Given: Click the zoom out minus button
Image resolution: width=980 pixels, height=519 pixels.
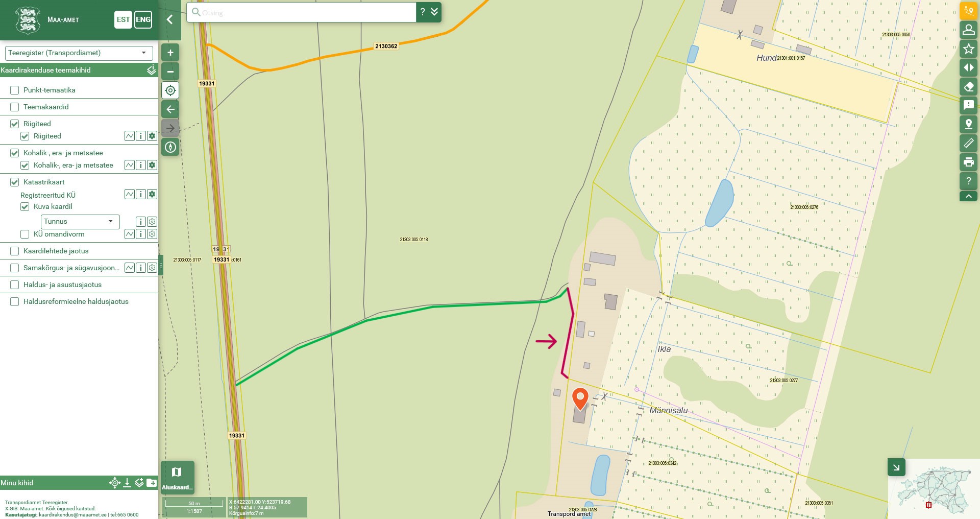Looking at the screenshot, I should click(x=170, y=72).
